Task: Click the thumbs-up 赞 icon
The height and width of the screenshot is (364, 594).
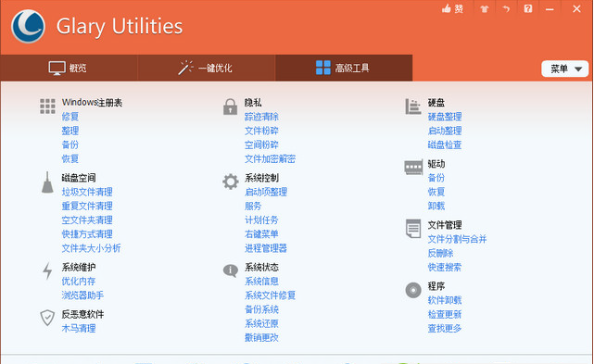Action: point(453,8)
